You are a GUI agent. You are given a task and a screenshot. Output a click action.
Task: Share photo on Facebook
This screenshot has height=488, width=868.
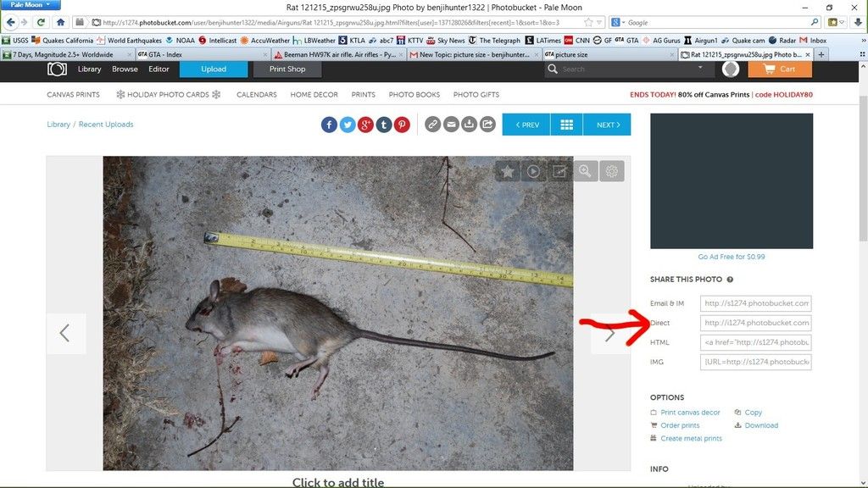329,125
